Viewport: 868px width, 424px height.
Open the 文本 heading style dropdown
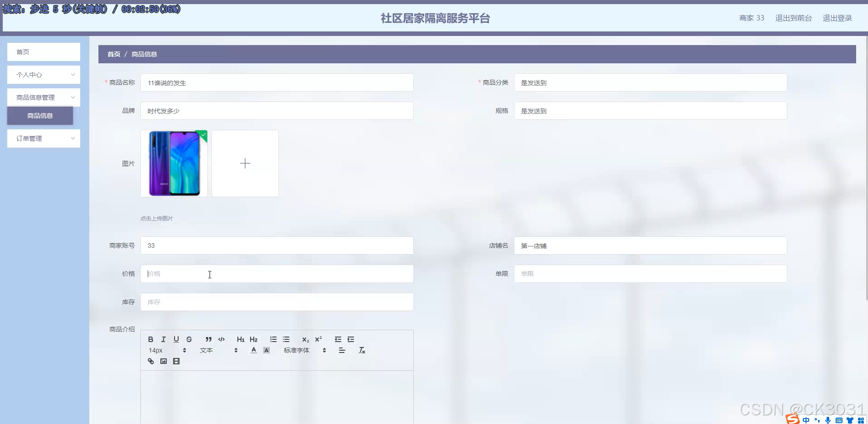coord(219,350)
